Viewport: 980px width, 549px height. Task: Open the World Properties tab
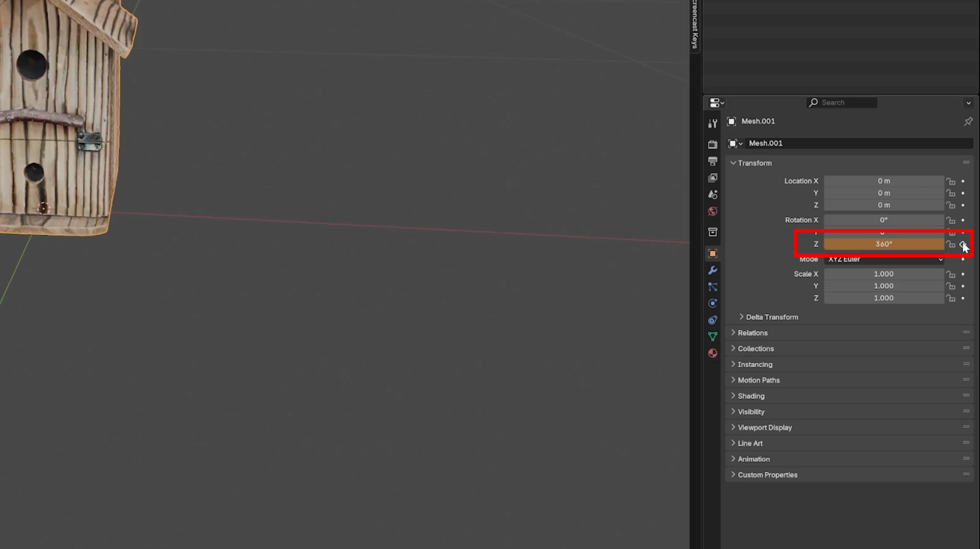pos(713,211)
